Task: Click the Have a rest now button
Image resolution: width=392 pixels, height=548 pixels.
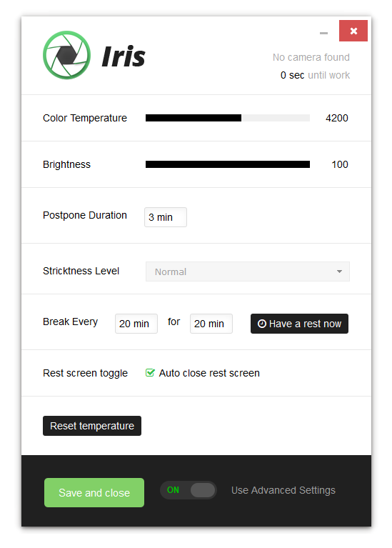Action: point(299,324)
